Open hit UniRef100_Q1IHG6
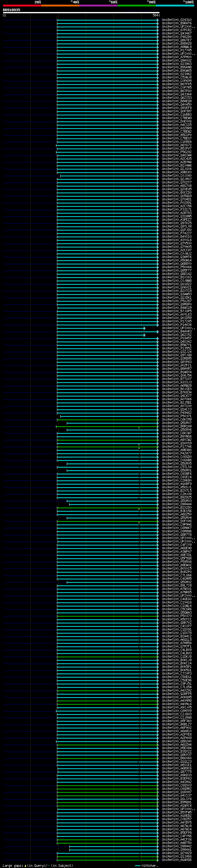The width and height of the screenshot is (197, 868). coord(176,856)
